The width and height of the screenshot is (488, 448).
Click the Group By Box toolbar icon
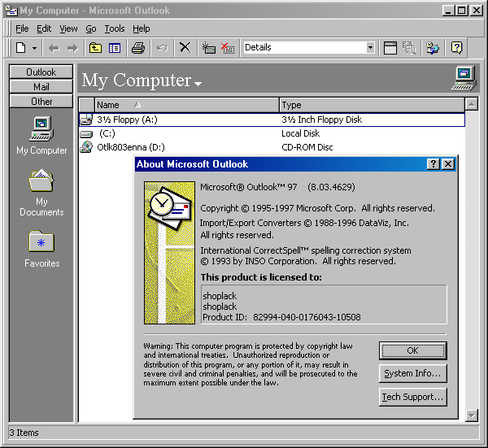(x=390, y=48)
